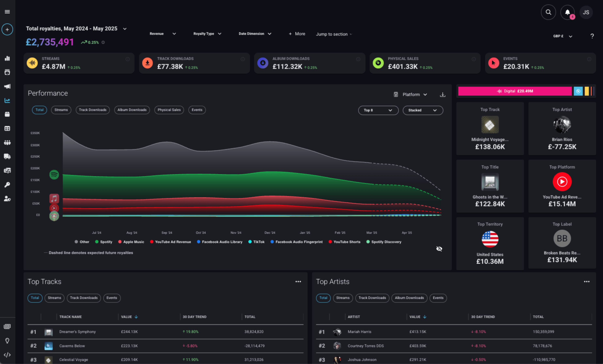Open the bar chart sidebar icon

[7, 58]
